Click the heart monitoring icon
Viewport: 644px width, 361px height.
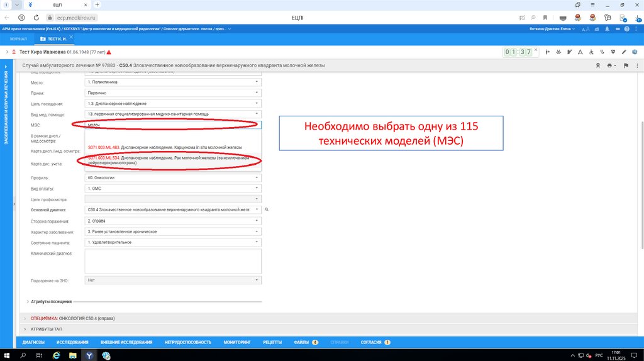[613, 52]
